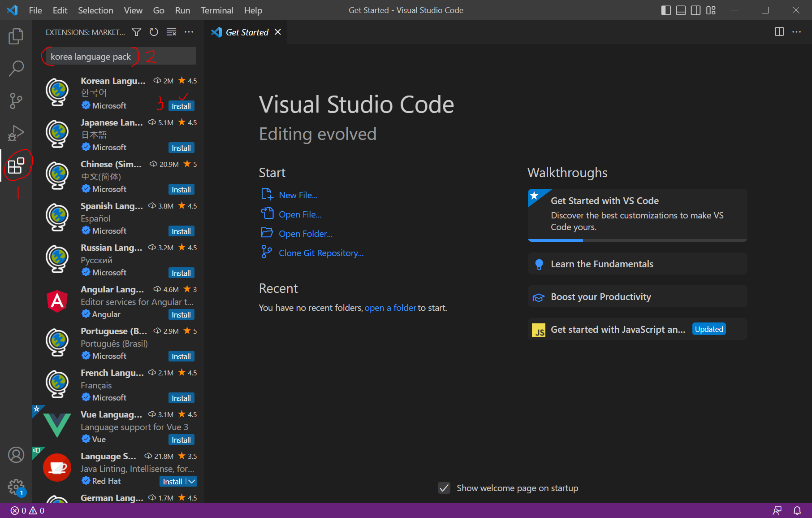Toggle secondary side bar layout icon
Viewport: 812px width, 518px height.
click(x=695, y=10)
